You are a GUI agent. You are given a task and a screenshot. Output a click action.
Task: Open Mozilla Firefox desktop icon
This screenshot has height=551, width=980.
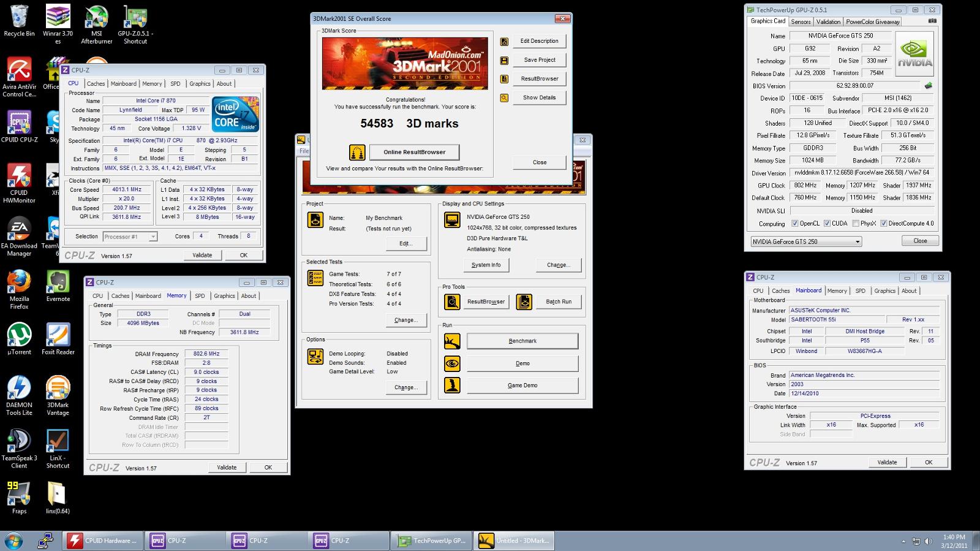click(19, 290)
